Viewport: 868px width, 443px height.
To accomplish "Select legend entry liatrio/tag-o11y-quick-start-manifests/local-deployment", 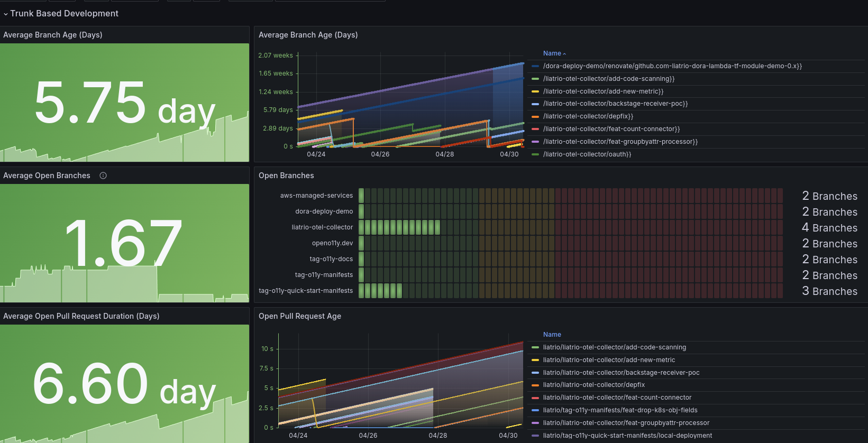I will pos(628,436).
